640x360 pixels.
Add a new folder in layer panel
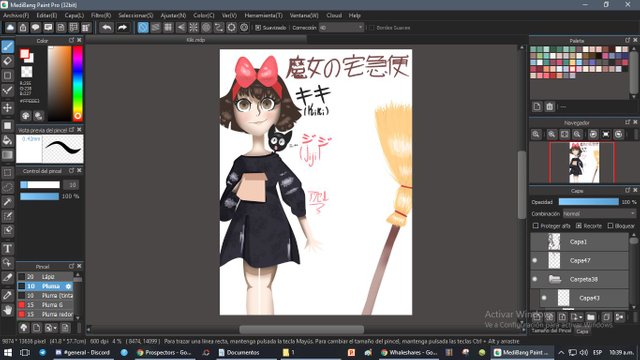click(x=591, y=317)
